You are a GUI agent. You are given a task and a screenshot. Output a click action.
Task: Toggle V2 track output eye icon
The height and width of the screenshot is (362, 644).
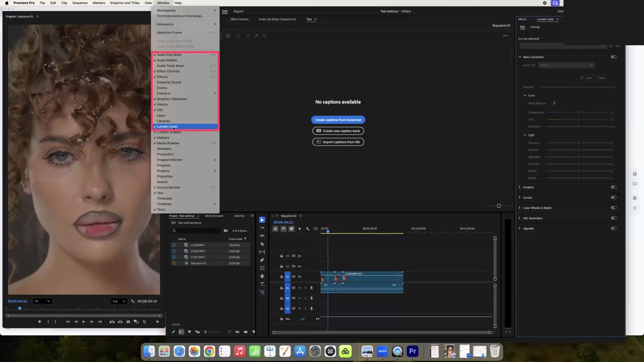click(299, 266)
